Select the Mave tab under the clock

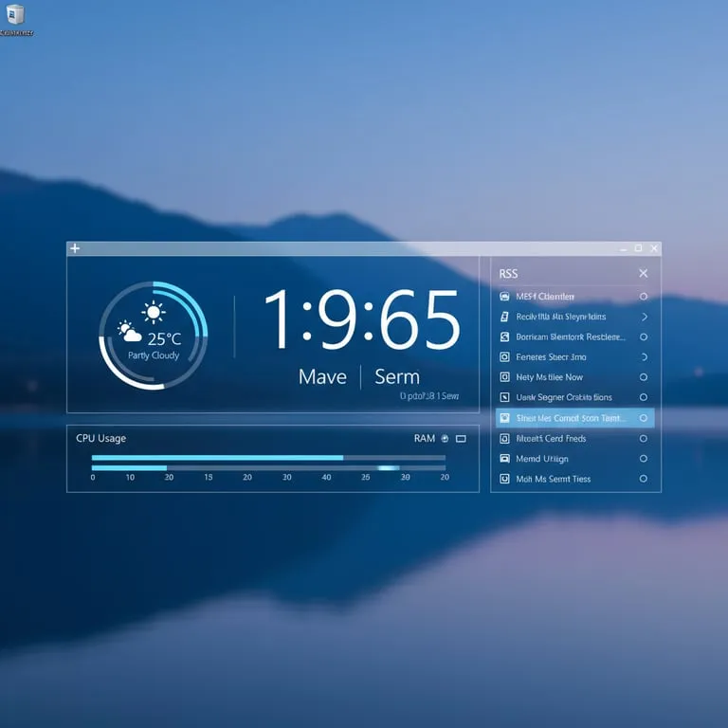[x=322, y=376]
